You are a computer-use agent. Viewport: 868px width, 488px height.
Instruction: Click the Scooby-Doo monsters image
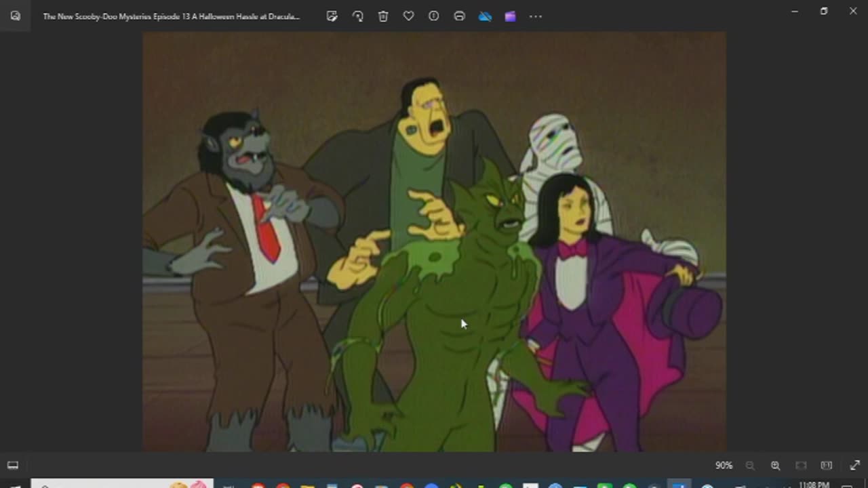click(x=434, y=241)
